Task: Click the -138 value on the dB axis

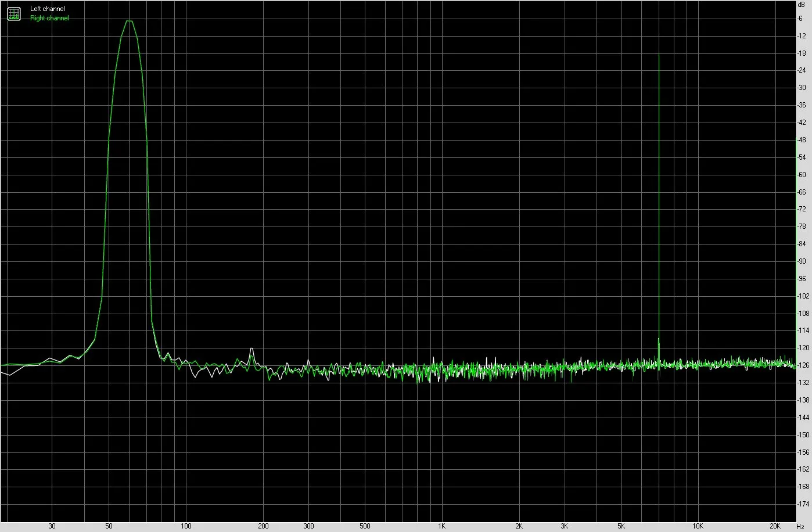Action: (x=803, y=400)
